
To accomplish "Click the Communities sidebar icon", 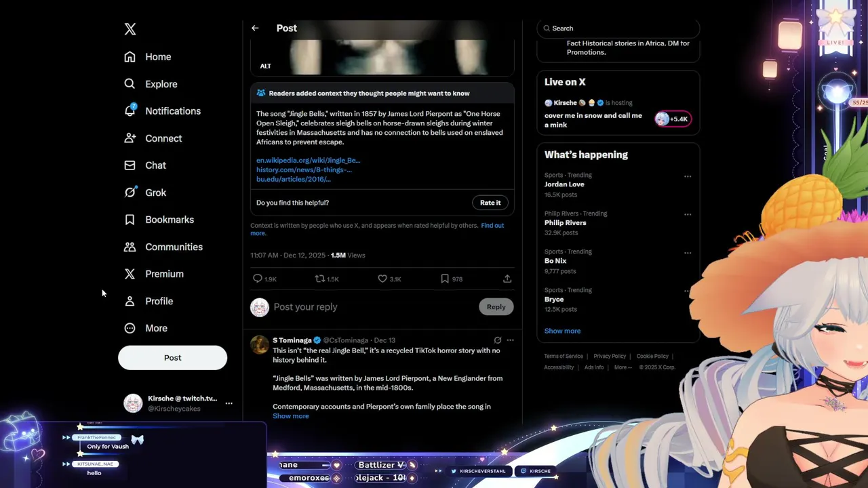I will coord(130,247).
